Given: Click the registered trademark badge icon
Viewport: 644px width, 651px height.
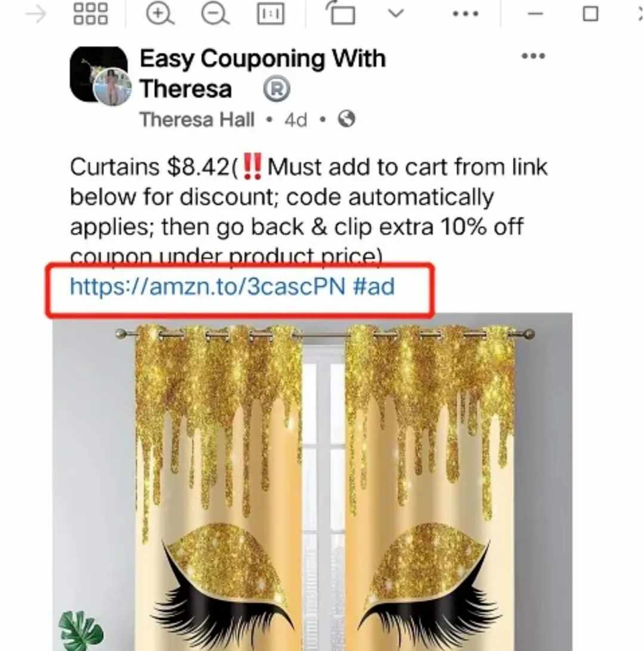Looking at the screenshot, I should (x=277, y=89).
